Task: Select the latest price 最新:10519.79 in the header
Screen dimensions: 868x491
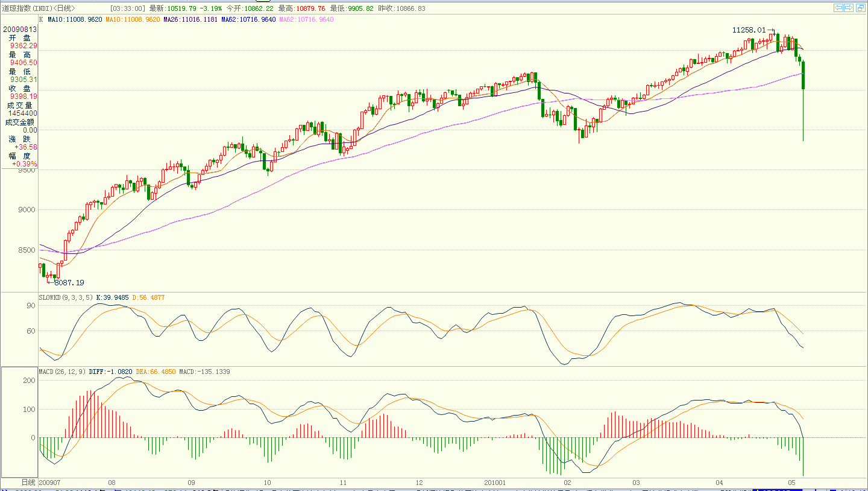Action: (174, 8)
